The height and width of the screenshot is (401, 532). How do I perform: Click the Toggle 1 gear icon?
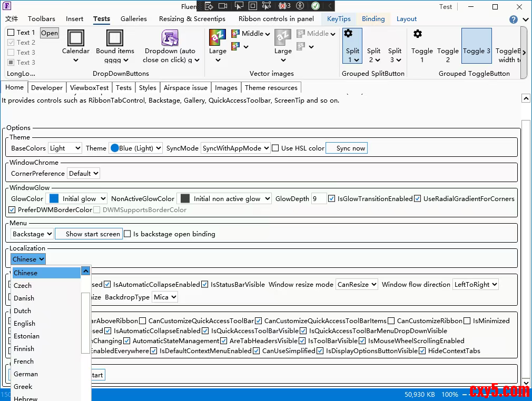418,34
